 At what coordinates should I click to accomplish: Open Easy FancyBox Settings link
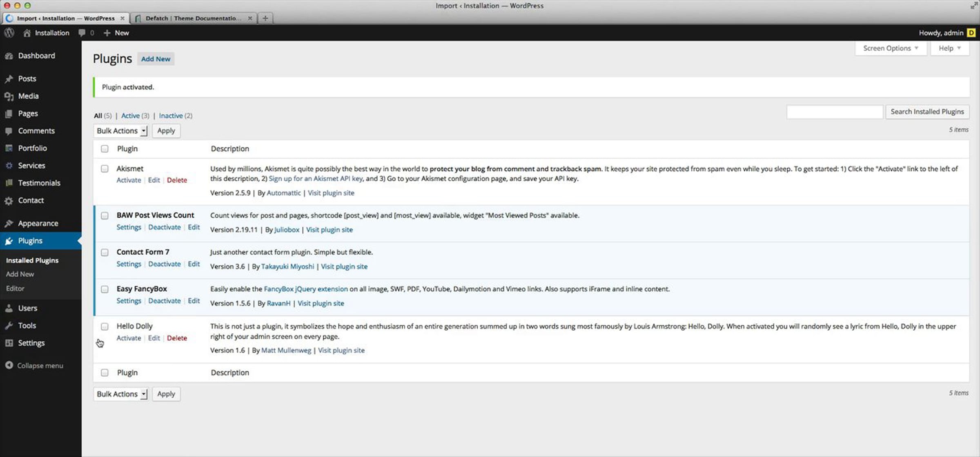[129, 301]
